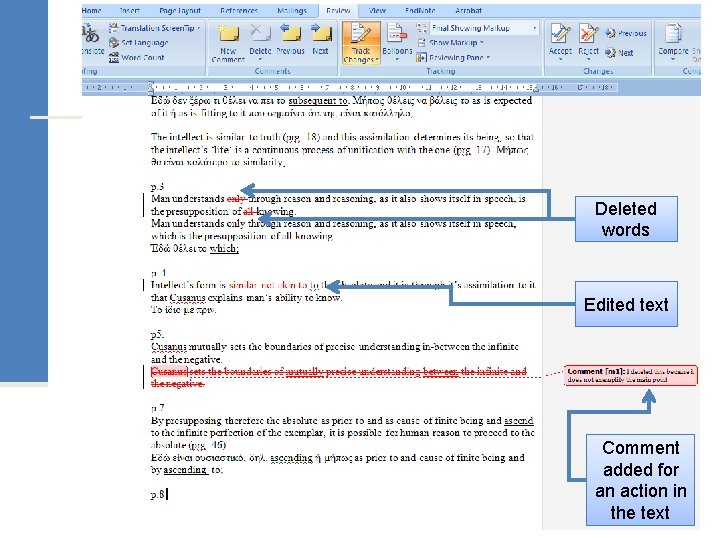Open the Insert ribbon tab

point(129,10)
